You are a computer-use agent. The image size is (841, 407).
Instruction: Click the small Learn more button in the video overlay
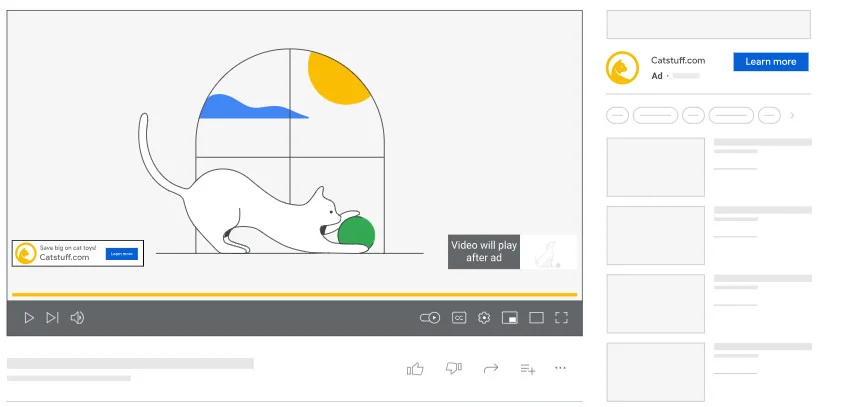(122, 254)
